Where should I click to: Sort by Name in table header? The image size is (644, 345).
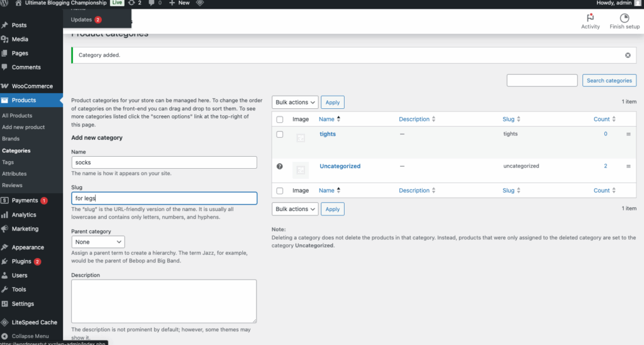(x=330, y=119)
